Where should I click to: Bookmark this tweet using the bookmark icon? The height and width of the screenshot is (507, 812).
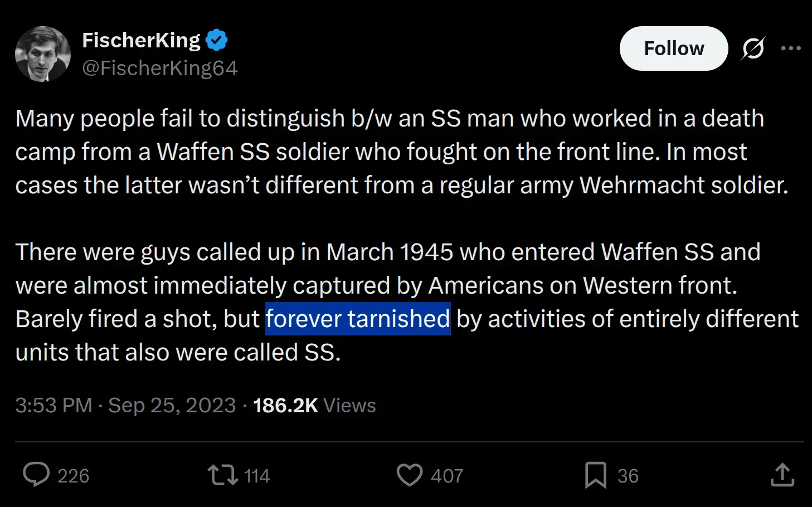pos(595,475)
